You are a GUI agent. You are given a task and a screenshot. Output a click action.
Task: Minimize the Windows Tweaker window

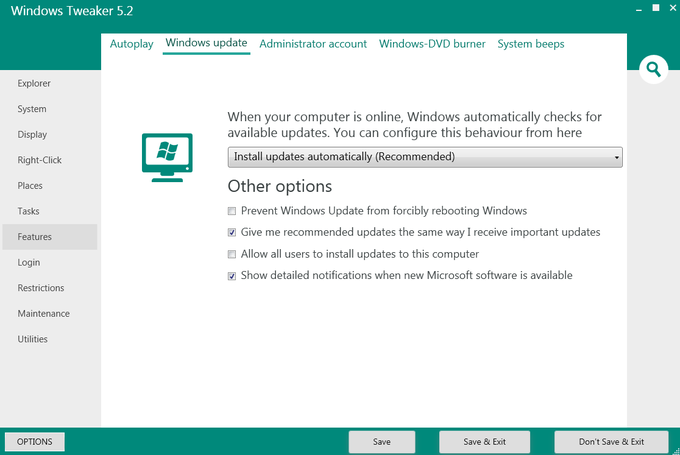click(x=639, y=10)
